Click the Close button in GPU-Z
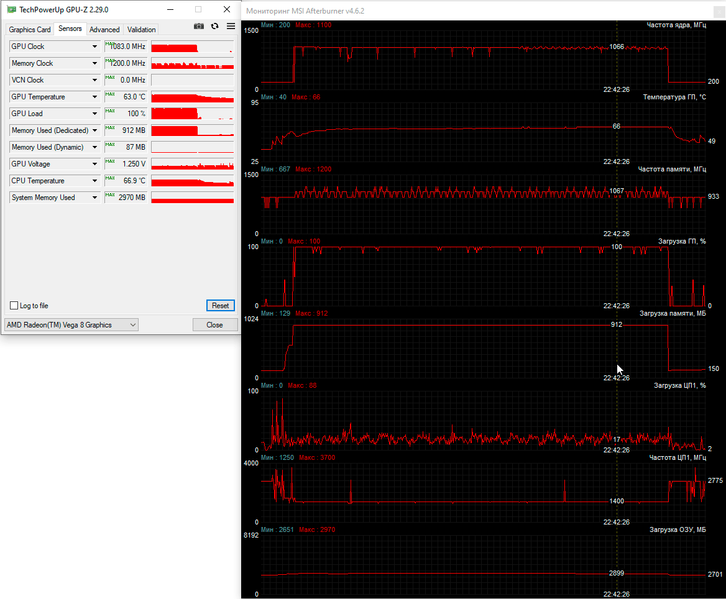The width and height of the screenshot is (726, 599). (x=214, y=325)
